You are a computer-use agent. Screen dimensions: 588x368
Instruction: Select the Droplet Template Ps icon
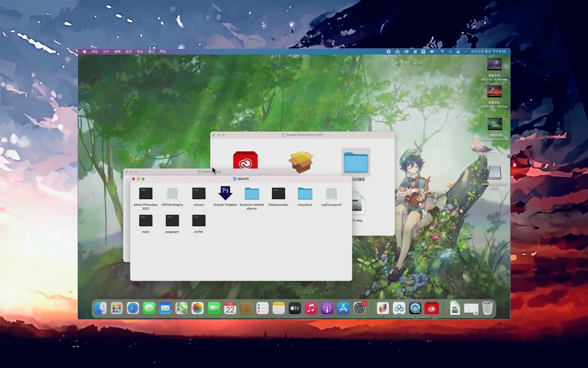(x=225, y=193)
